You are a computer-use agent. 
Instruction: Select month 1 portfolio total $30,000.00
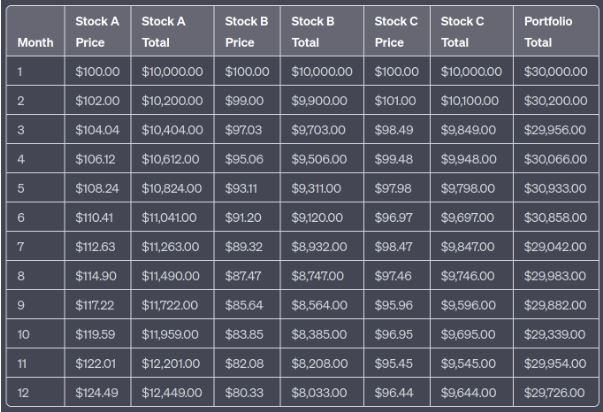tap(553, 72)
